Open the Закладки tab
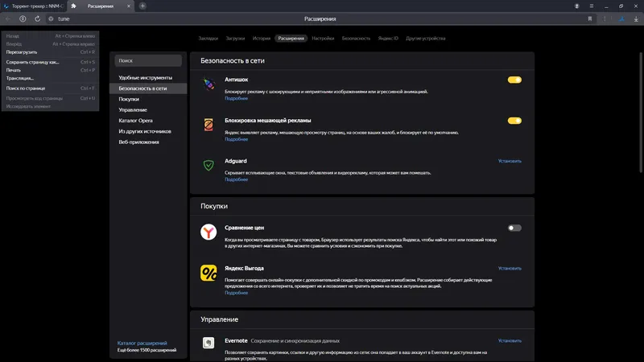Viewport: 644px width, 362px height. (x=208, y=38)
